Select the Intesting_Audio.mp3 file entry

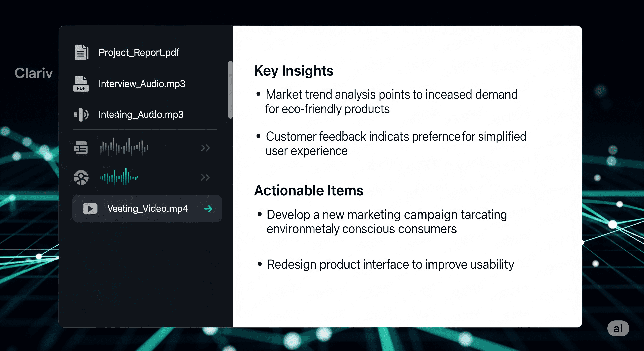141,115
